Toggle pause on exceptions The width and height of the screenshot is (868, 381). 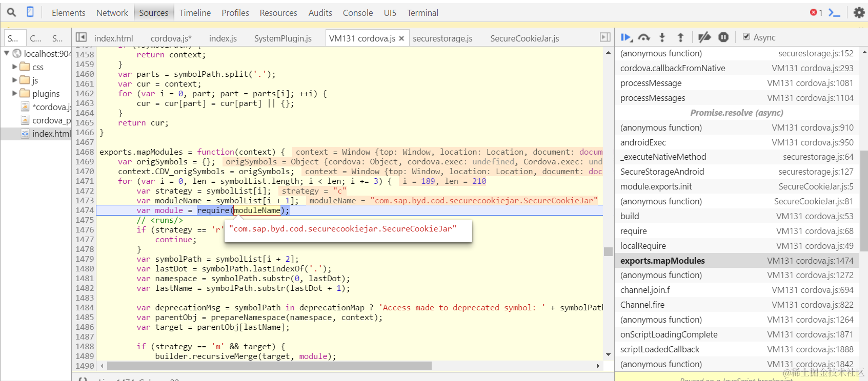(x=723, y=37)
